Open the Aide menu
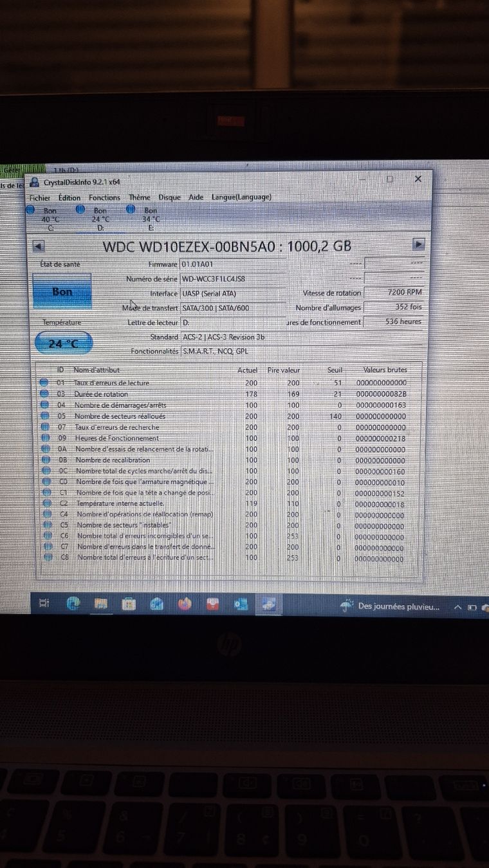The width and height of the screenshot is (489, 868). click(x=196, y=197)
